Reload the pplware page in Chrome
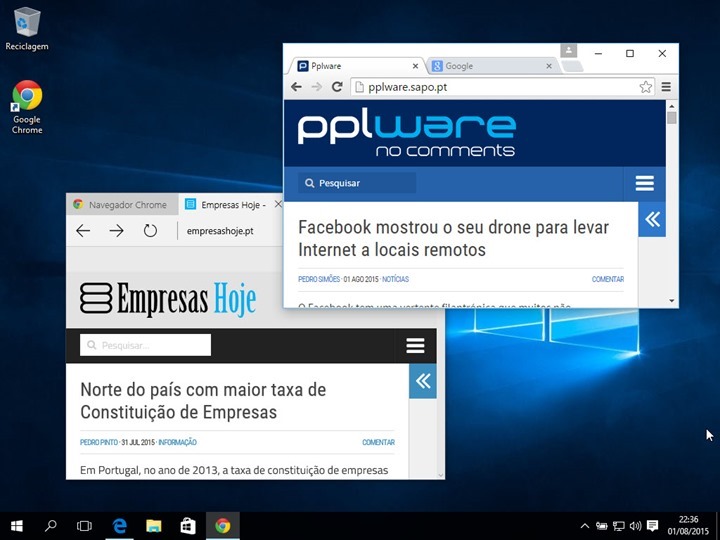 337,87
